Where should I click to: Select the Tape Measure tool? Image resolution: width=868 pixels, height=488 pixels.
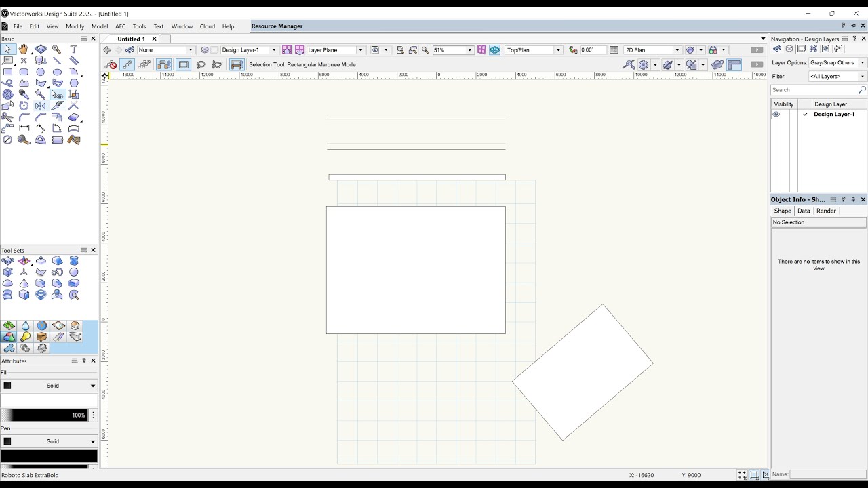pyautogui.click(x=24, y=140)
